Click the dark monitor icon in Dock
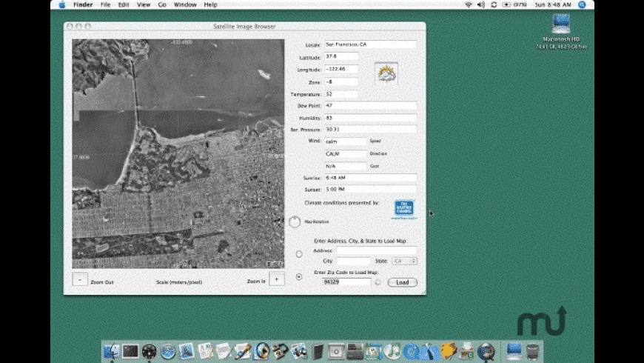Screen dimensions: 644x363 click(x=130, y=352)
